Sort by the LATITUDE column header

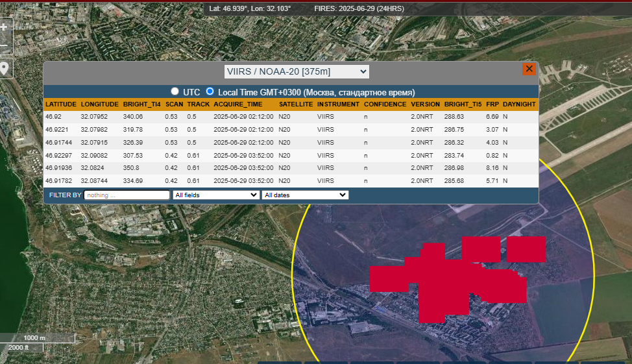(x=61, y=104)
